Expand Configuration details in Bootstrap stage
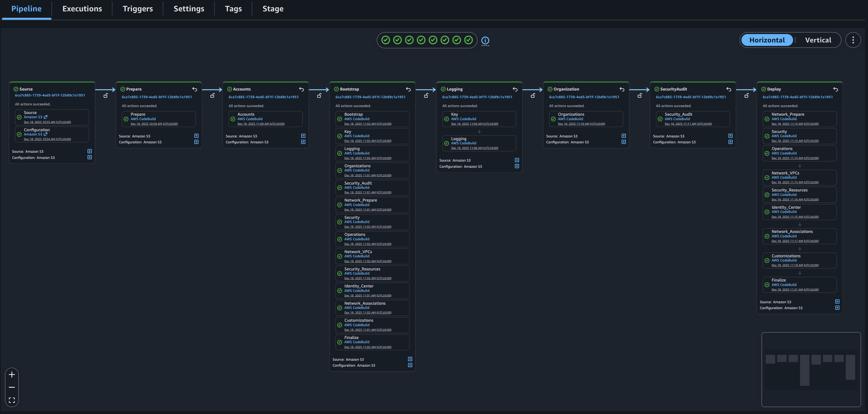868x414 pixels. point(410,365)
